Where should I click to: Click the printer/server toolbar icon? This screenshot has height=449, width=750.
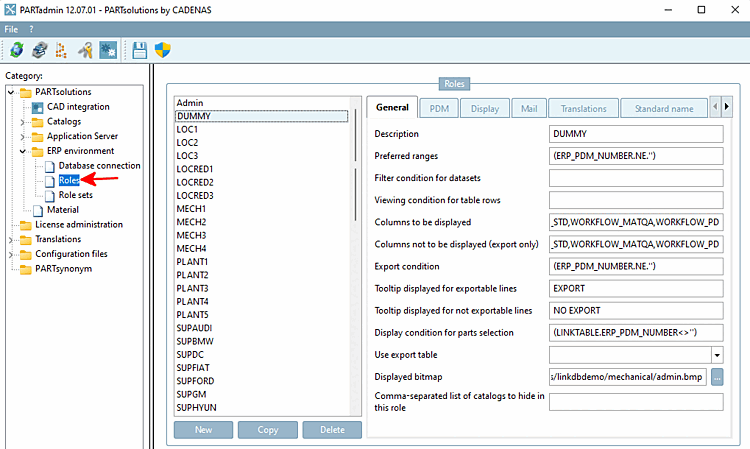pyautogui.click(x=39, y=50)
